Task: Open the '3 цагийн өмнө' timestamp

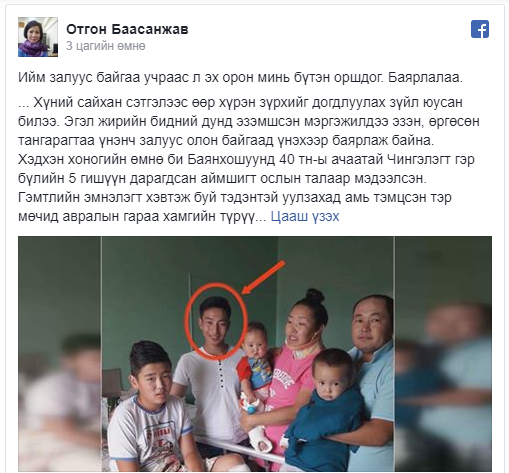Action: (x=106, y=46)
